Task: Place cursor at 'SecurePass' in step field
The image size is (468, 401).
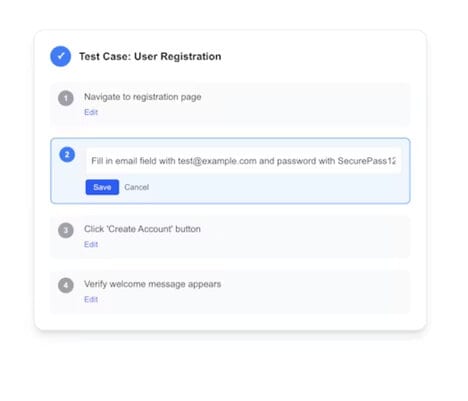Action: pyautogui.click(x=366, y=161)
